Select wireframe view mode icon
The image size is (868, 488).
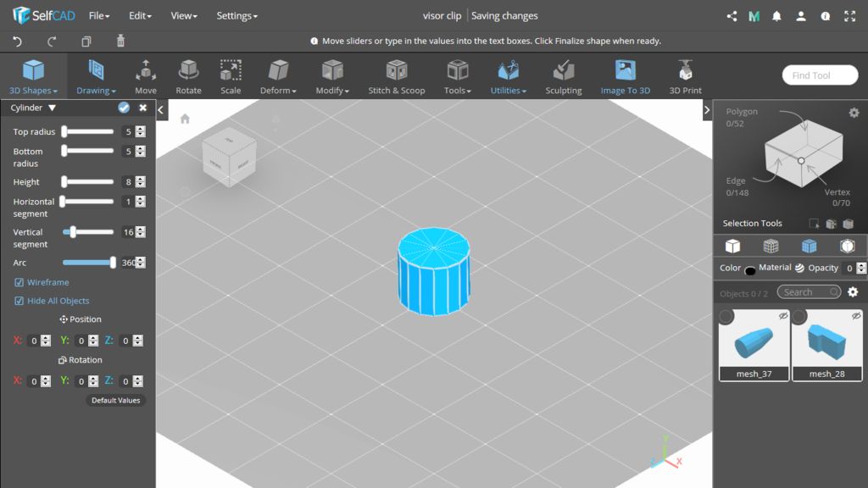pyautogui.click(x=771, y=246)
